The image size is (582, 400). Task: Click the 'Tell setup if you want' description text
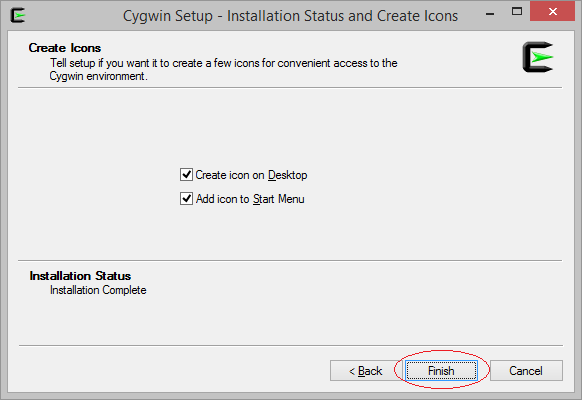click(x=224, y=63)
